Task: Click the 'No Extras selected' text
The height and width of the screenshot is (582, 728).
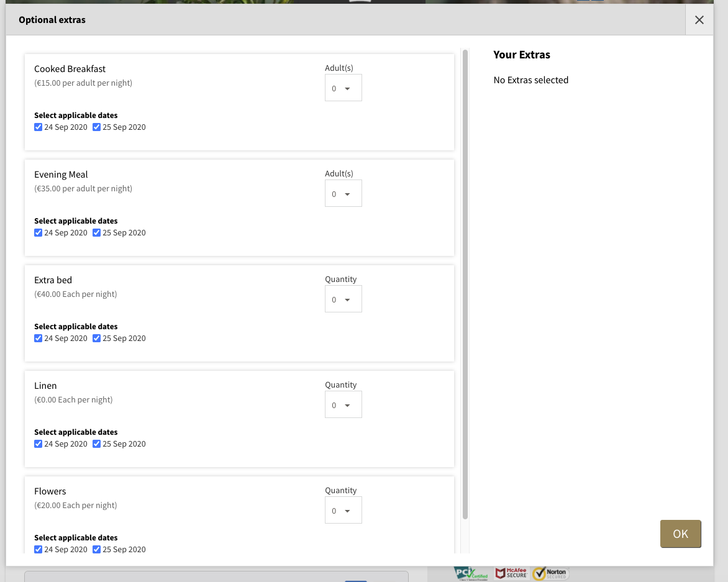Action: coord(530,80)
